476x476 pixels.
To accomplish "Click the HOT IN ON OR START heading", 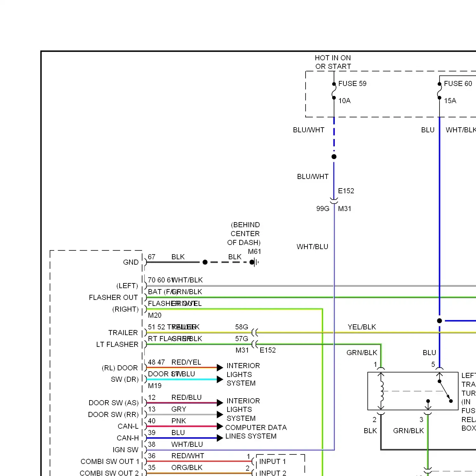I will (x=333, y=62).
